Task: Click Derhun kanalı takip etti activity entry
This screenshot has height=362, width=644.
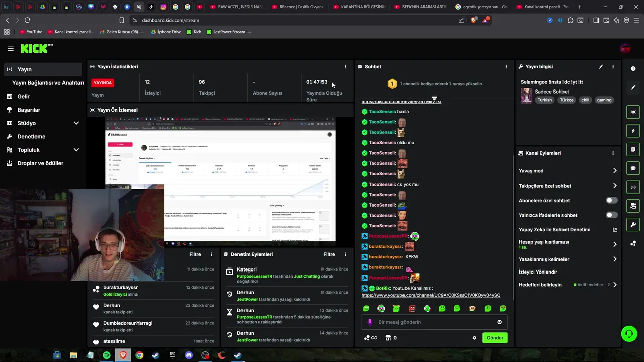Action: click(x=153, y=309)
